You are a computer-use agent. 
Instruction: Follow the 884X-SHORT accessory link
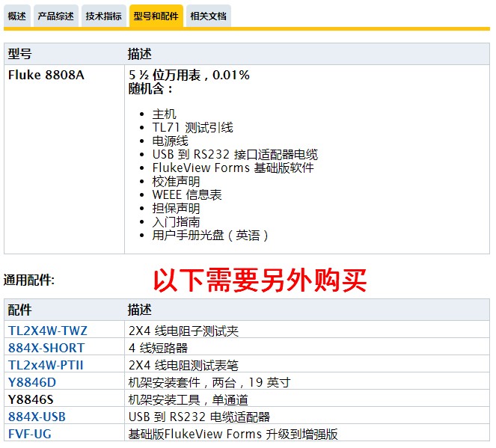(x=46, y=348)
